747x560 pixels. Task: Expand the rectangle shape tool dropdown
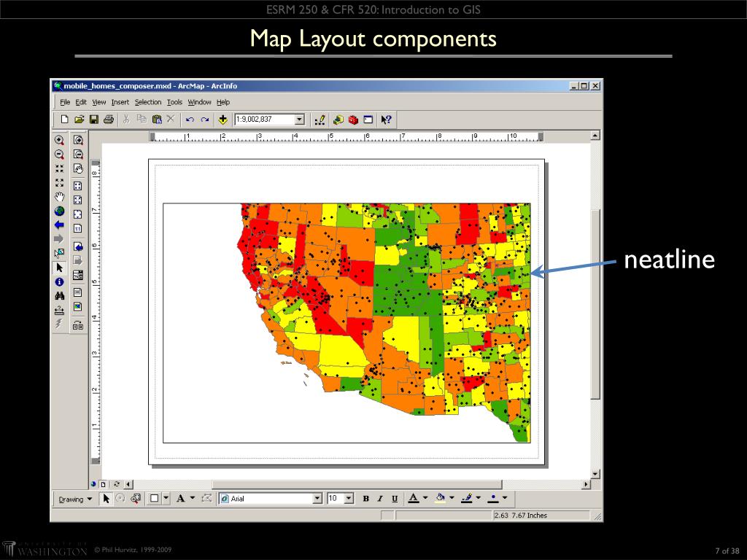(166, 499)
